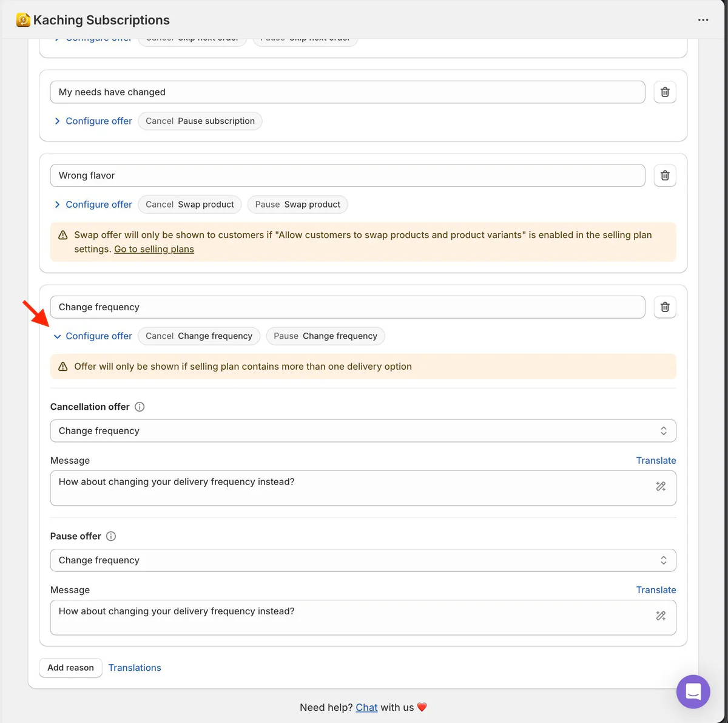Collapse Configure offer for 'Change frequency'
728x723 pixels.
93,336
